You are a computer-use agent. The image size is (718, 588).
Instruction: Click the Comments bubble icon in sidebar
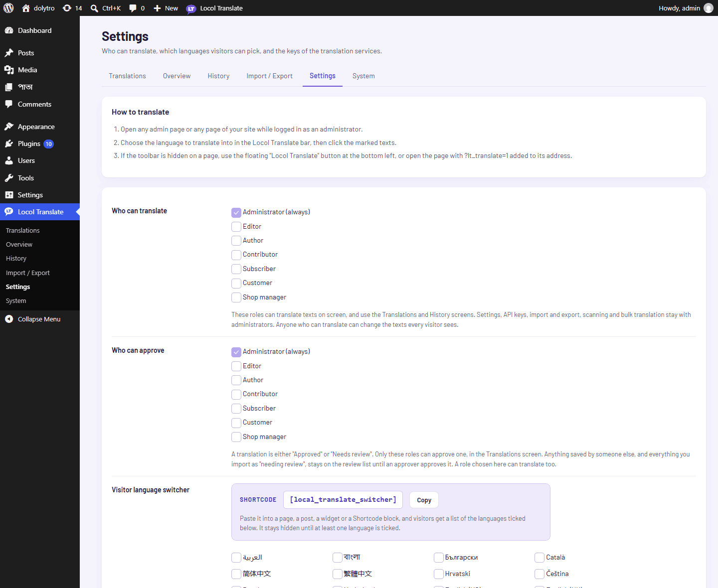9,104
